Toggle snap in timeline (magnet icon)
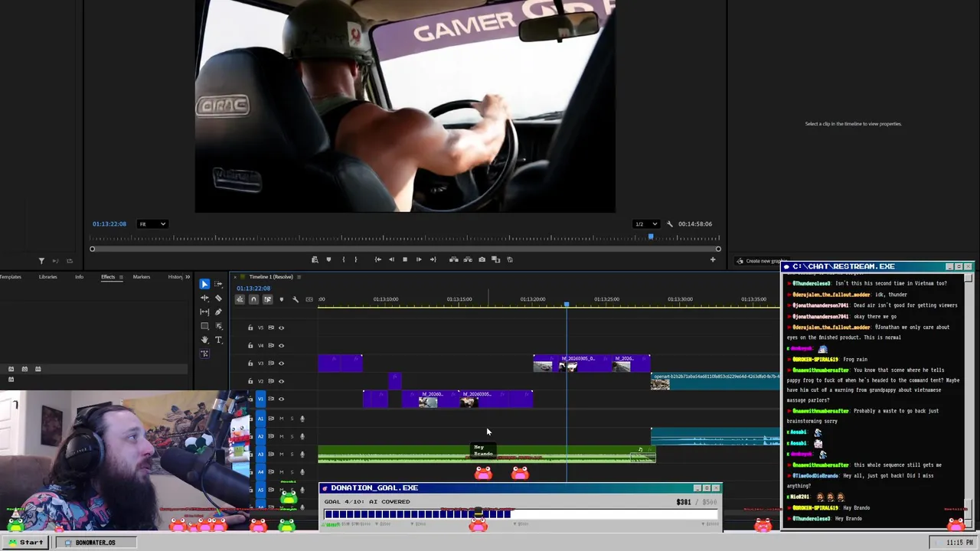The width and height of the screenshot is (980, 551). pos(253,299)
